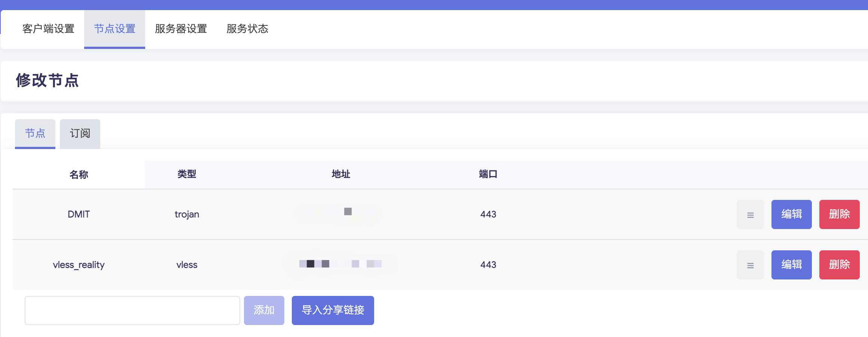Select the 节点 sub-tab

pyautogui.click(x=35, y=133)
